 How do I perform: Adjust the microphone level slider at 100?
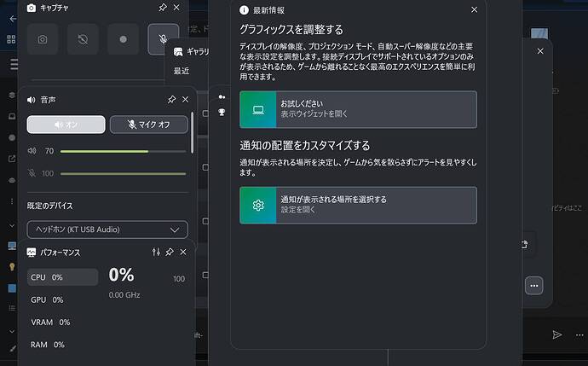pyautogui.click(x=123, y=174)
